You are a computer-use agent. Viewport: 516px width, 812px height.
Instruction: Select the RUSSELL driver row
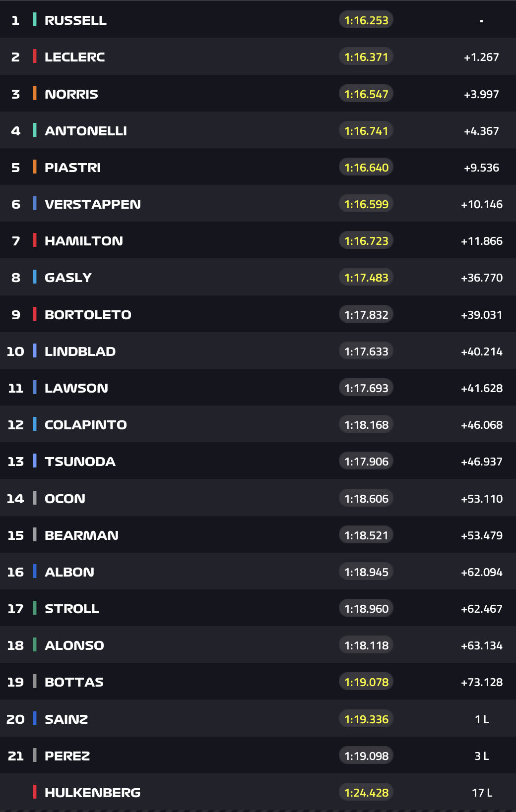coord(258,20)
